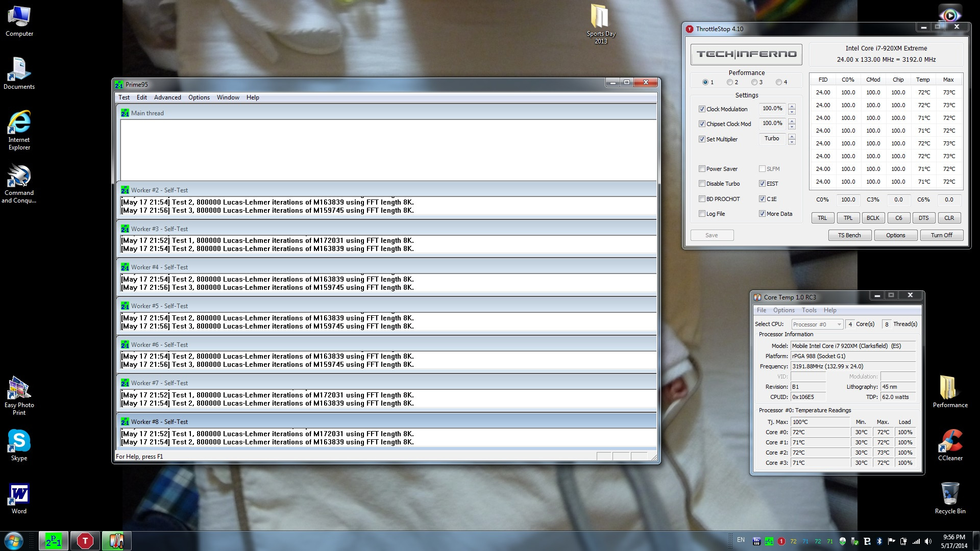Toggle the More Data checkbox
The height and width of the screenshot is (551, 980).
coord(762,214)
